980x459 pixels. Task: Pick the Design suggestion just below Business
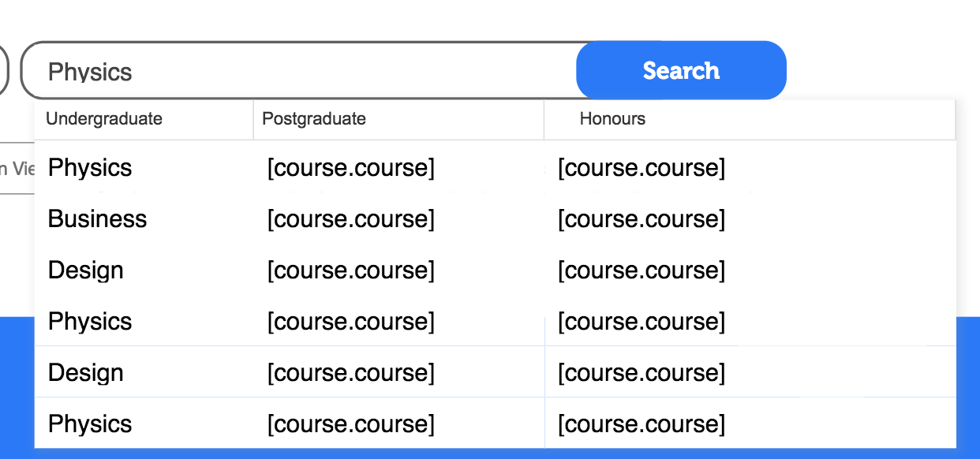pos(86,271)
